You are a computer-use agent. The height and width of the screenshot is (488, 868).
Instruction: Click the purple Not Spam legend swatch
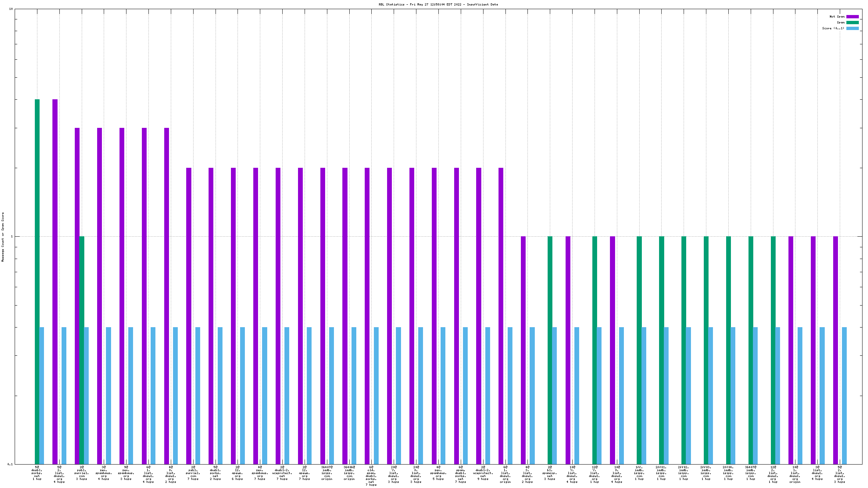click(x=852, y=16)
